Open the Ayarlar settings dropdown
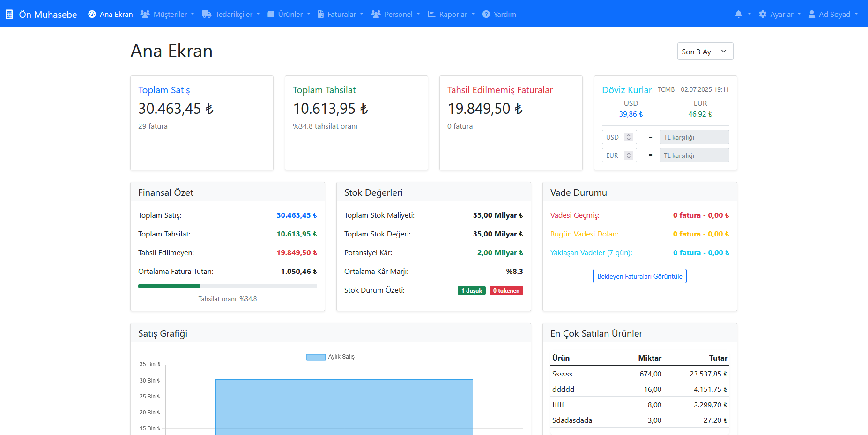 [x=780, y=14]
